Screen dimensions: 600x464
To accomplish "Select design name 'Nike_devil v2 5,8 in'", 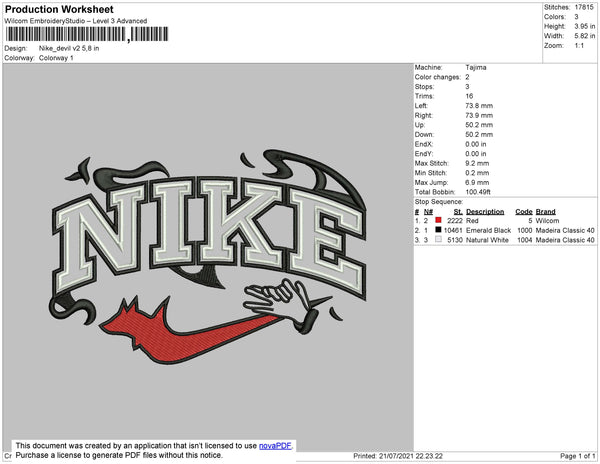I will pyautogui.click(x=69, y=48).
